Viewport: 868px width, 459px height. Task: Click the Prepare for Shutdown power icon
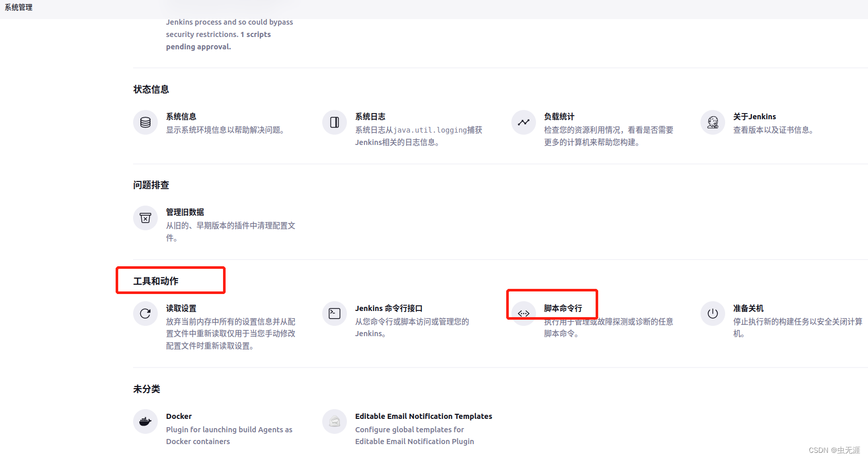pos(713,314)
